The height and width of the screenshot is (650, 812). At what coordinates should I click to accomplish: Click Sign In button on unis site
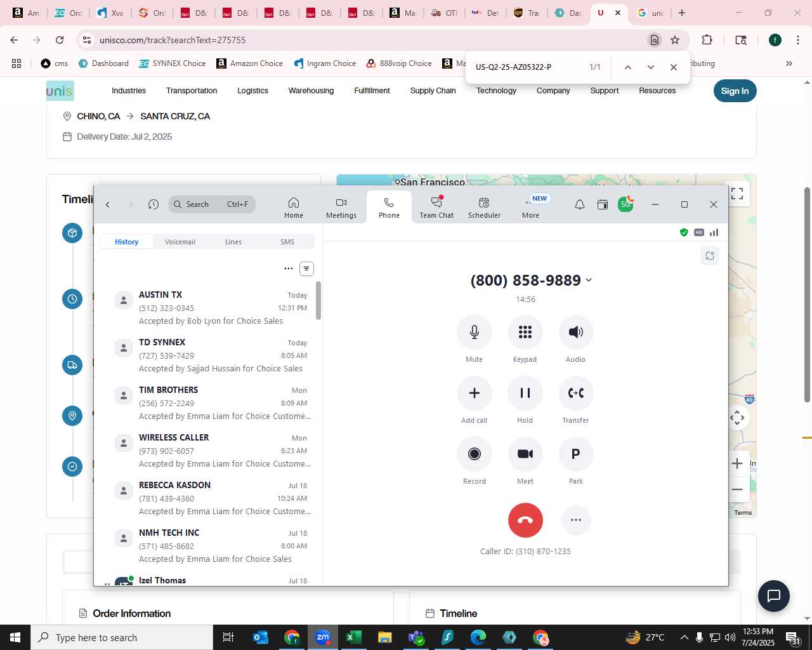pyautogui.click(x=735, y=91)
